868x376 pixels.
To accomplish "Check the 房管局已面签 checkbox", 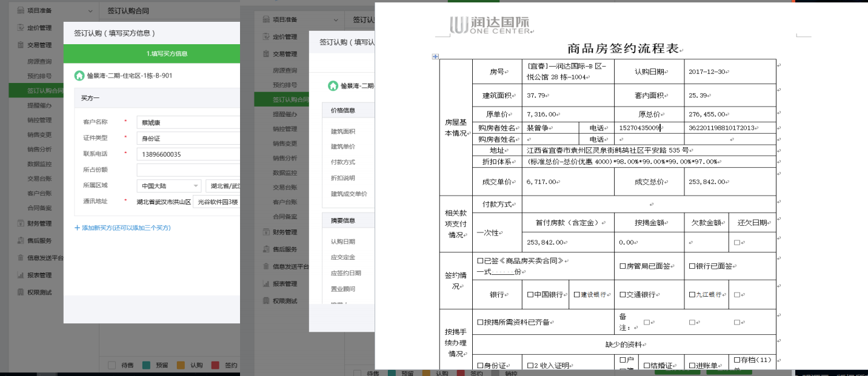I will pos(623,266).
